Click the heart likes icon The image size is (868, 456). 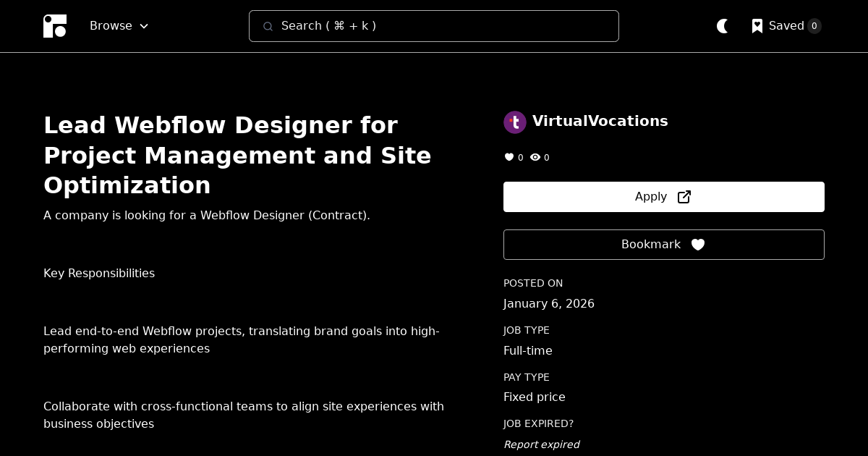509,157
